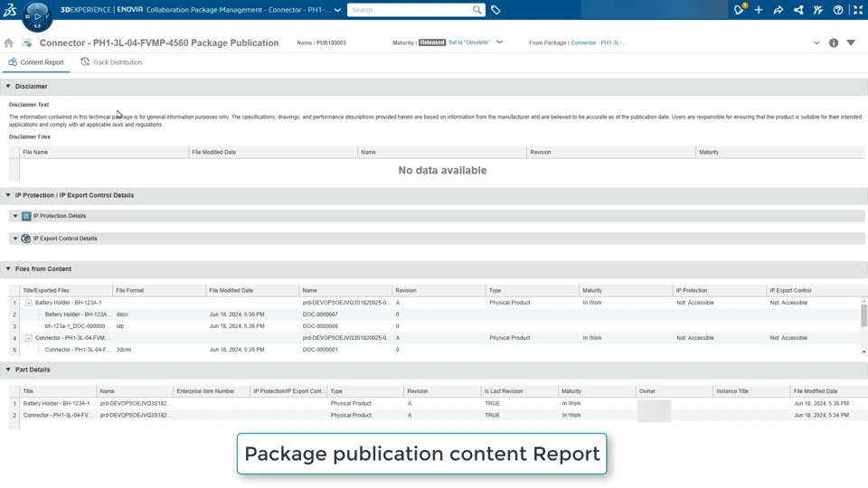
Task: Sort by Enterprise Item Number column
Action: (x=212, y=391)
